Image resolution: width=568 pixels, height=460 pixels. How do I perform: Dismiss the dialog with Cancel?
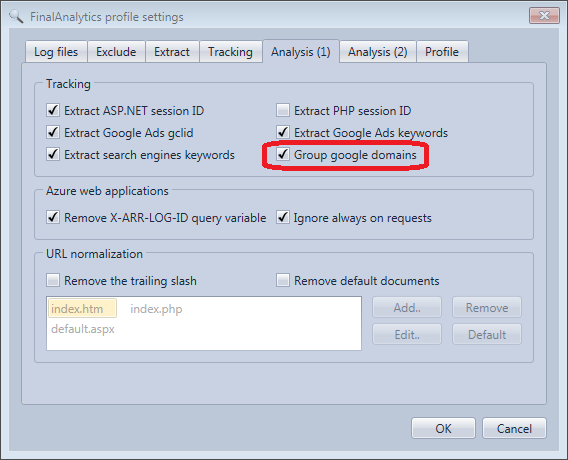click(x=514, y=428)
